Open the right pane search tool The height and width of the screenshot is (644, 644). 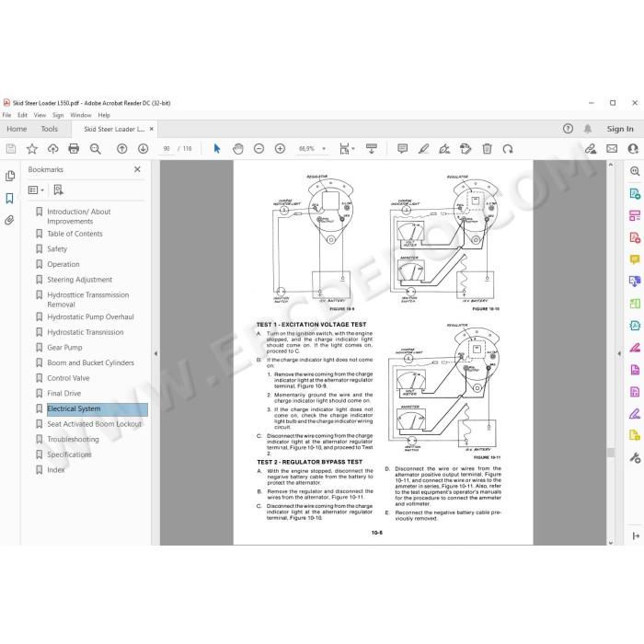coord(635,171)
